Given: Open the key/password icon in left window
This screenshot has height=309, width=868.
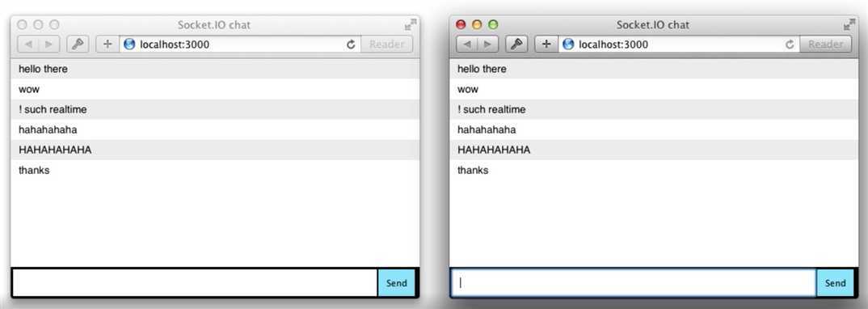Looking at the screenshot, I should [78, 44].
